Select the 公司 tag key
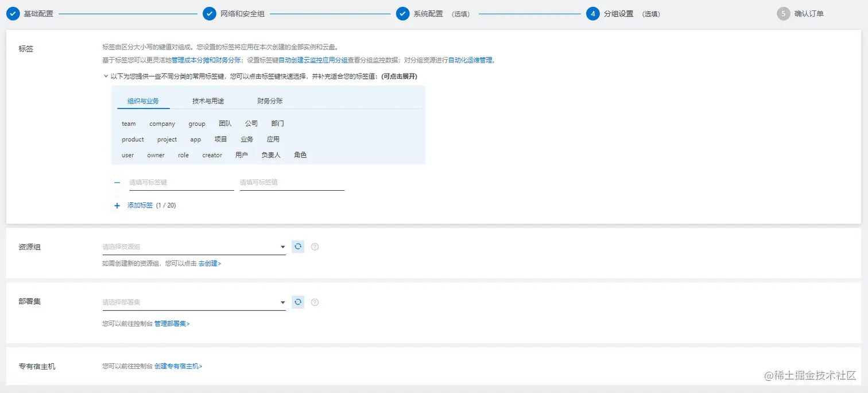 click(x=251, y=124)
